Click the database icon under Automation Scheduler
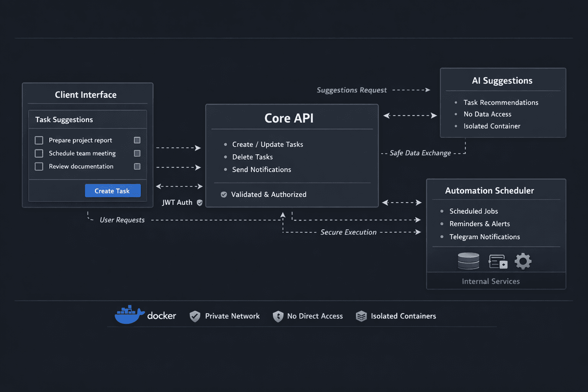588x392 pixels. point(468,261)
